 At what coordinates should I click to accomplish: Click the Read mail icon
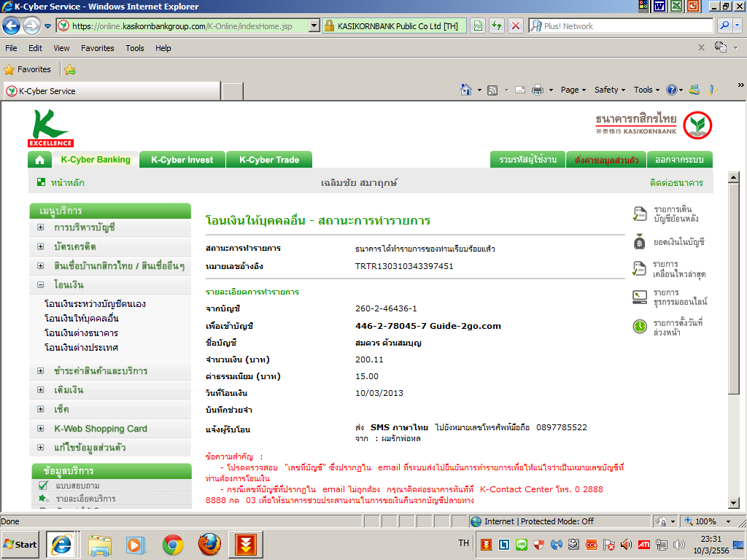click(x=520, y=90)
